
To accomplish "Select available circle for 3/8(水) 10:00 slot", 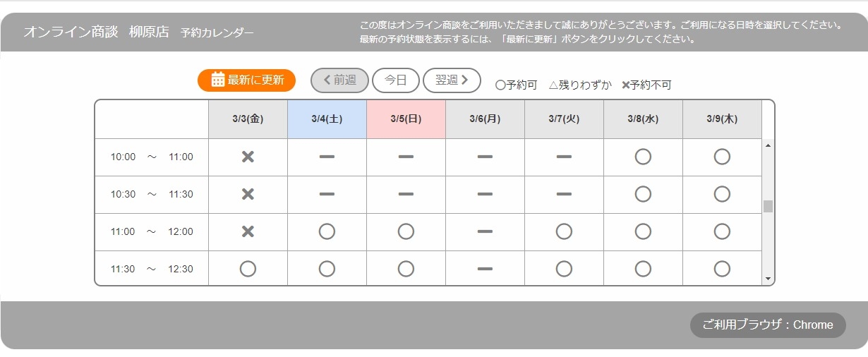I will coord(643,157).
